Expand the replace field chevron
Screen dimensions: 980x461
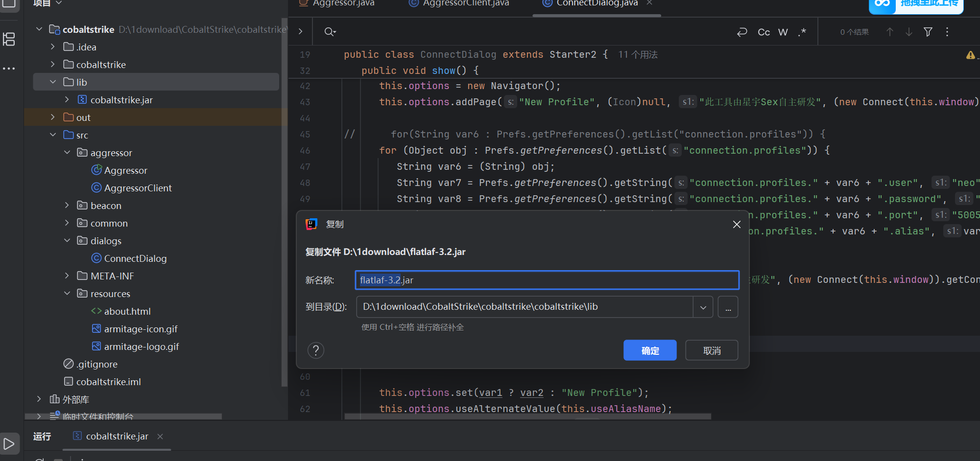coord(300,32)
